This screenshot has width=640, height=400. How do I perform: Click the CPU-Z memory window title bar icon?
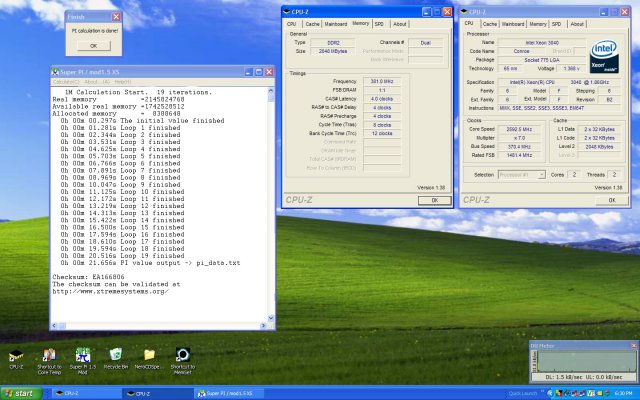(287, 12)
